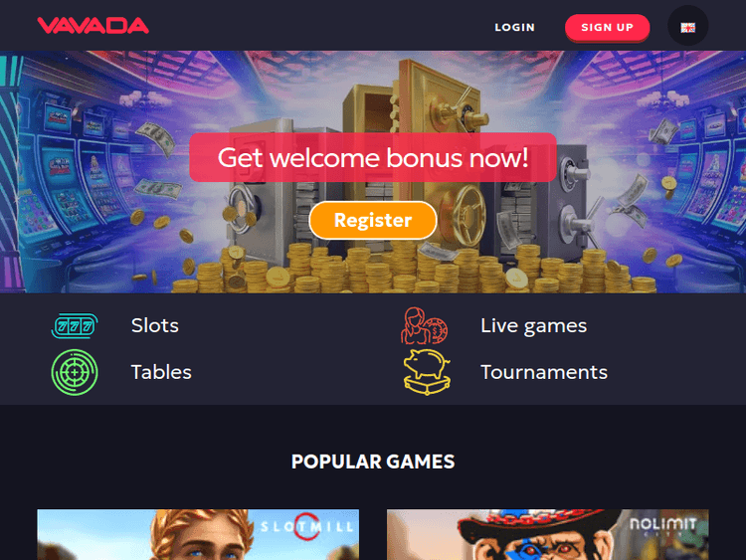Click the Get welcome bonus now banner
The image size is (746, 560).
373,157
